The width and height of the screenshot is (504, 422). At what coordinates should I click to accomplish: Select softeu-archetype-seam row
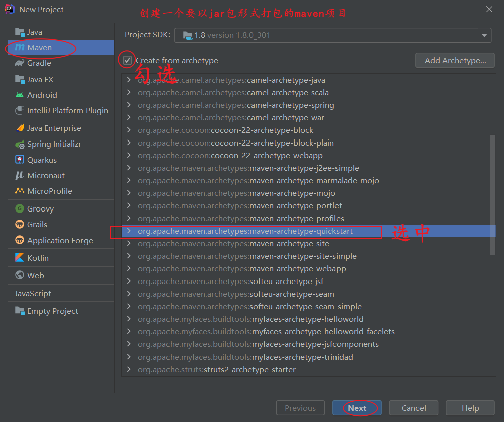coord(308,294)
